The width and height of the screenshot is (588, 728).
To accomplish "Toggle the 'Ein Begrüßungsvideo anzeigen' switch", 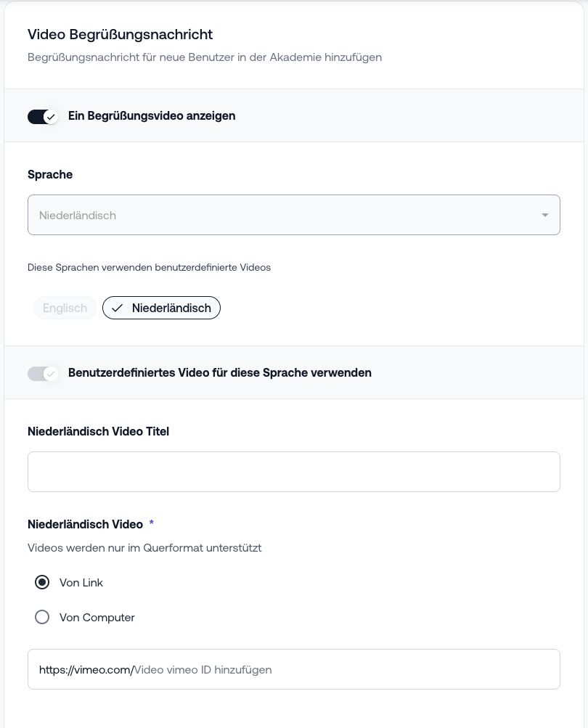I will pyautogui.click(x=42, y=116).
